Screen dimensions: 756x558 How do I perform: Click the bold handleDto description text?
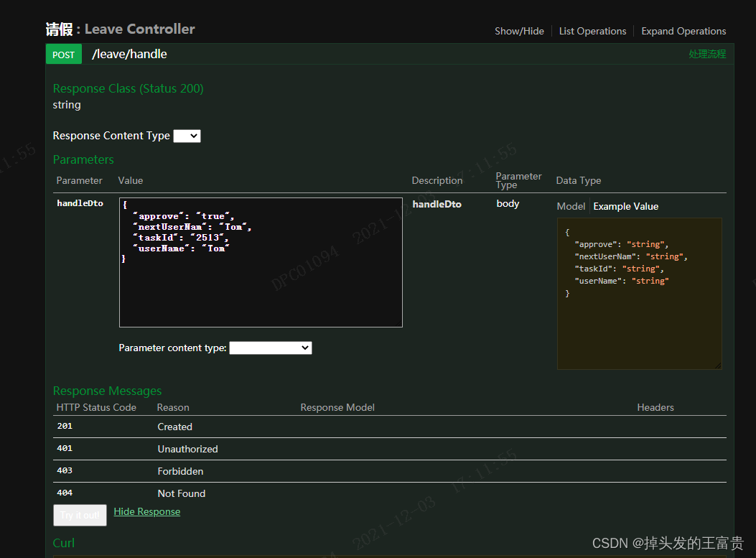[437, 205]
